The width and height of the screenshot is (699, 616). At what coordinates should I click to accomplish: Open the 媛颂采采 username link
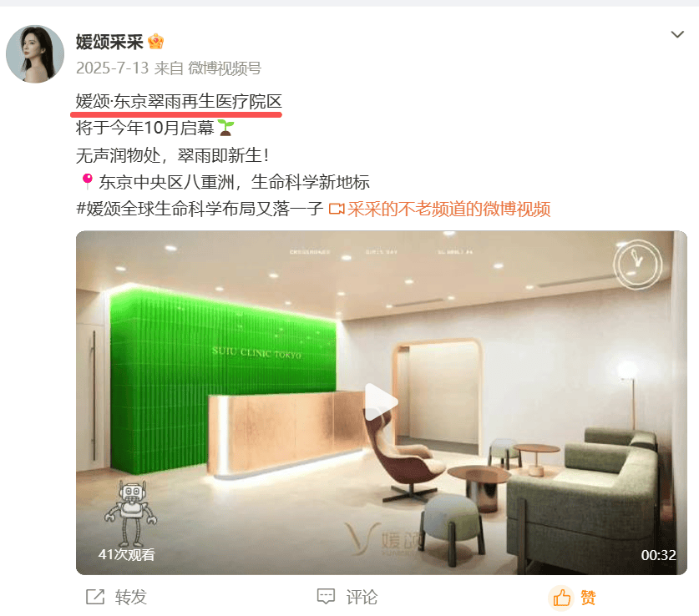(109, 42)
